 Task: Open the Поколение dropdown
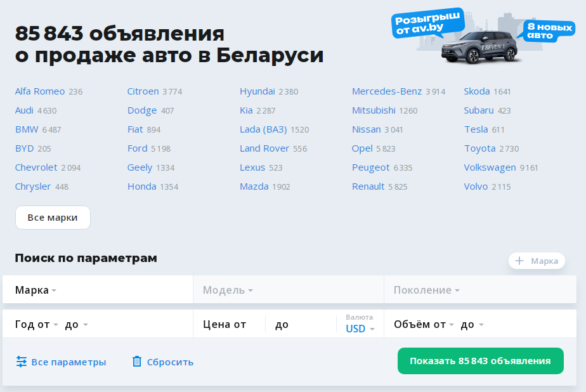[x=480, y=290]
